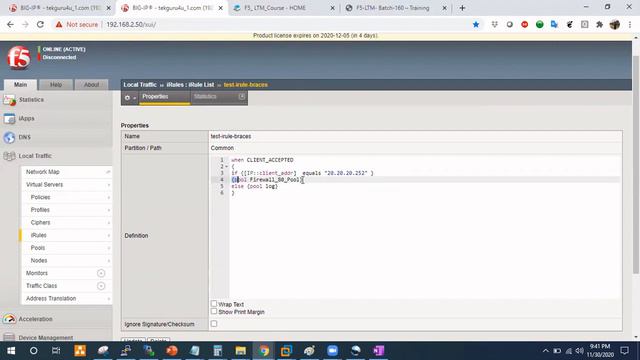Image resolution: width=640 pixels, height=360 pixels.
Task: Click the Local Traffic breadcrumb link
Action: (x=140, y=85)
